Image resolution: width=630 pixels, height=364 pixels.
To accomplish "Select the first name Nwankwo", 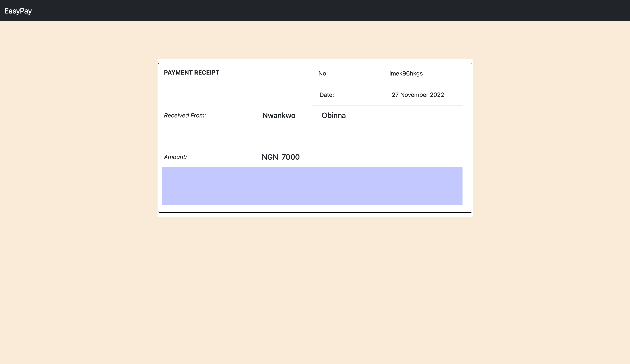I will (x=279, y=115).
